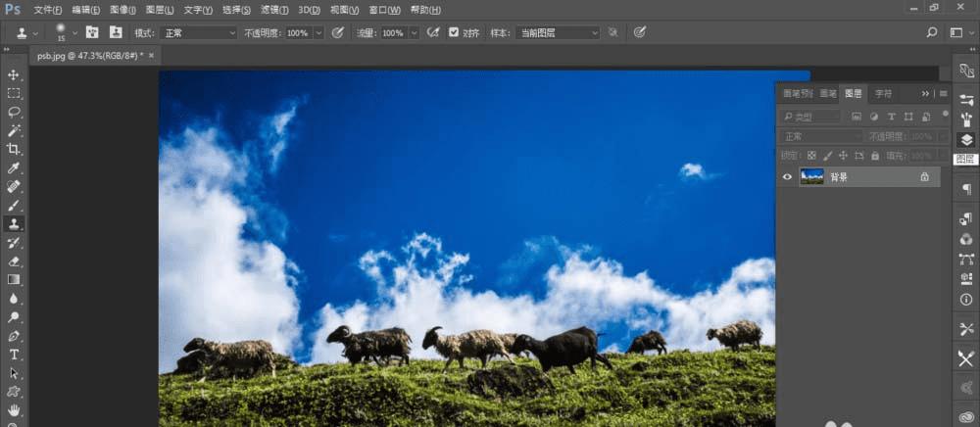Image resolution: width=980 pixels, height=427 pixels.
Task: Select the Move tool
Action: pos(13,74)
